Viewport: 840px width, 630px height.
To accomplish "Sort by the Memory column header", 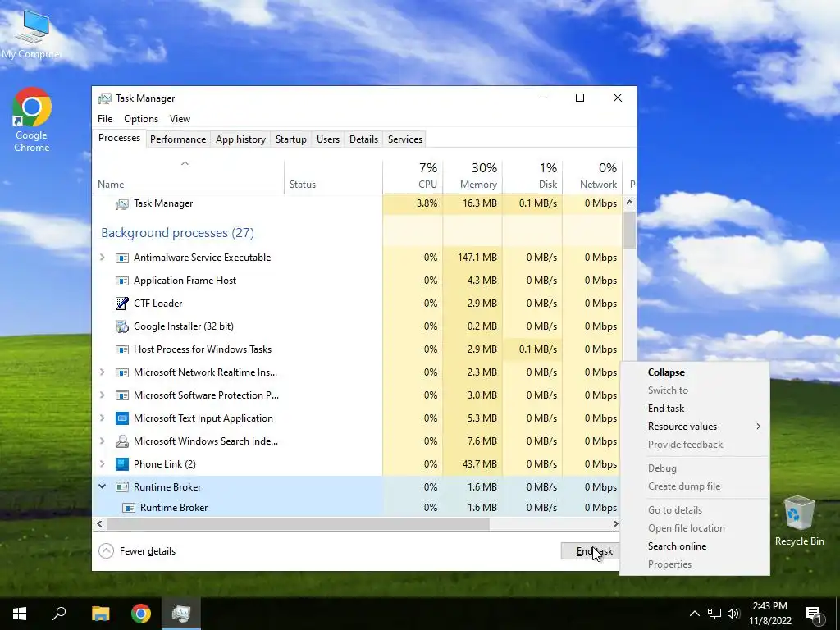I will point(472,177).
